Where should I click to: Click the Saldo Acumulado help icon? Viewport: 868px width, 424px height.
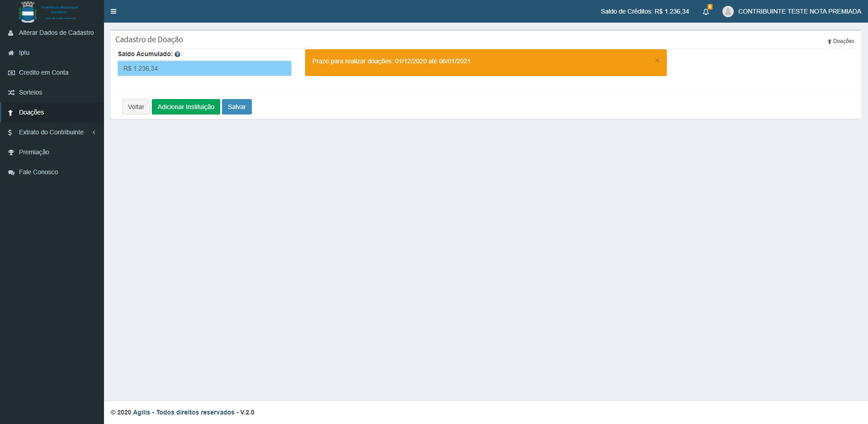pyautogui.click(x=178, y=54)
